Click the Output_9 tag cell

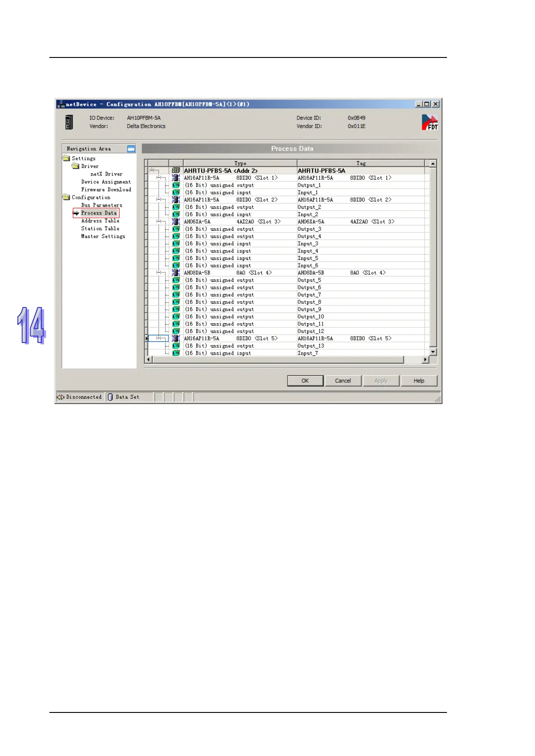pyautogui.click(x=361, y=309)
